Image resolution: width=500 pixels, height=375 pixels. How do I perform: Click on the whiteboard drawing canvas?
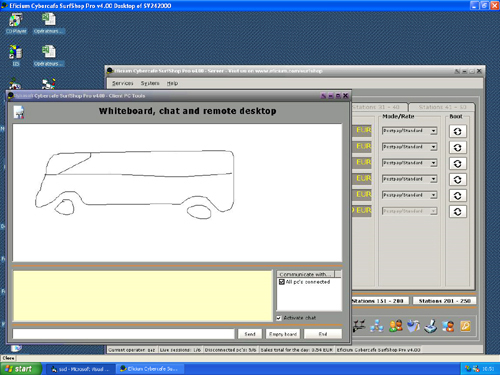[x=177, y=193]
